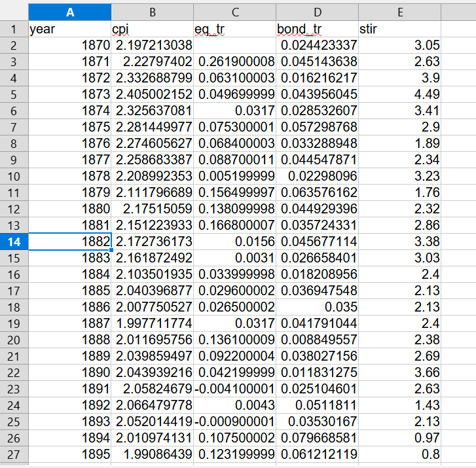Select cpi value 2.111796689

coord(153,192)
